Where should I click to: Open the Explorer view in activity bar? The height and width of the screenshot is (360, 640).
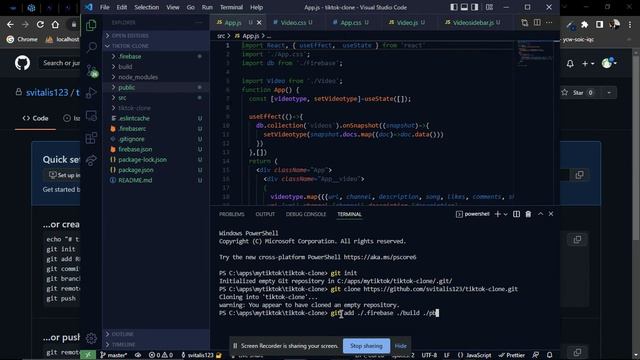coord(91,25)
